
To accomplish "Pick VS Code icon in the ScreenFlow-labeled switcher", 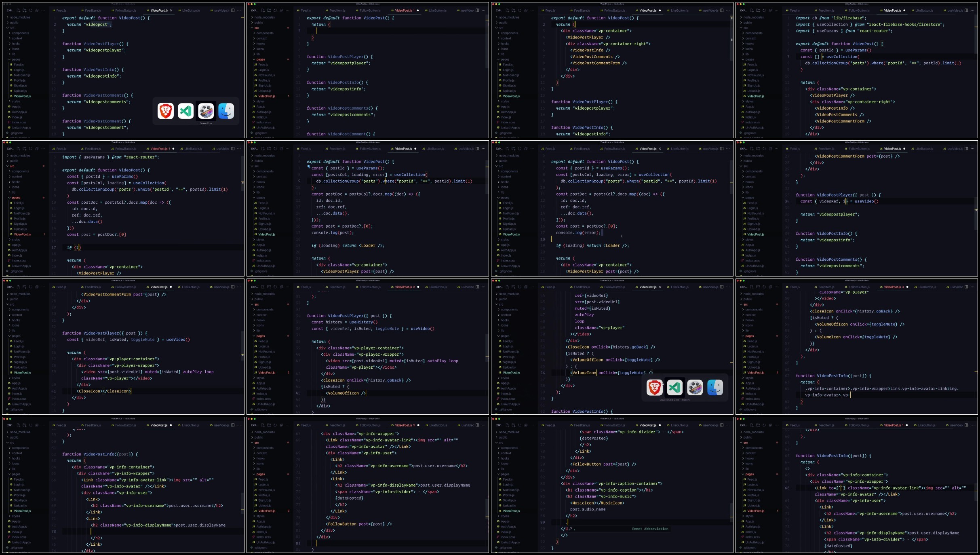I will 186,111.
